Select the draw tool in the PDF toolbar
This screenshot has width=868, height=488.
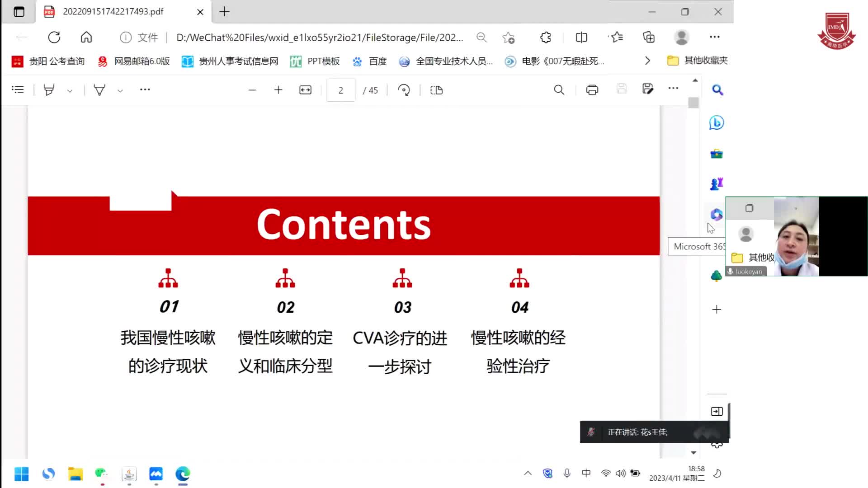pos(99,90)
